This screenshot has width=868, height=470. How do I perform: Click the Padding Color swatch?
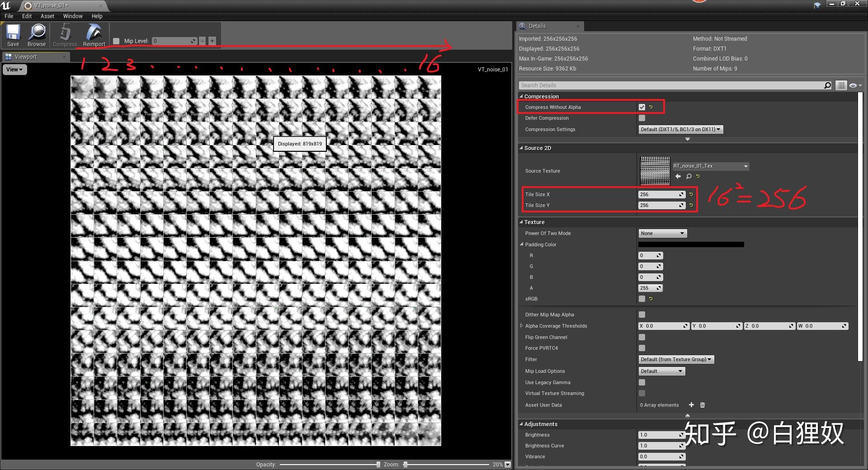click(x=691, y=244)
